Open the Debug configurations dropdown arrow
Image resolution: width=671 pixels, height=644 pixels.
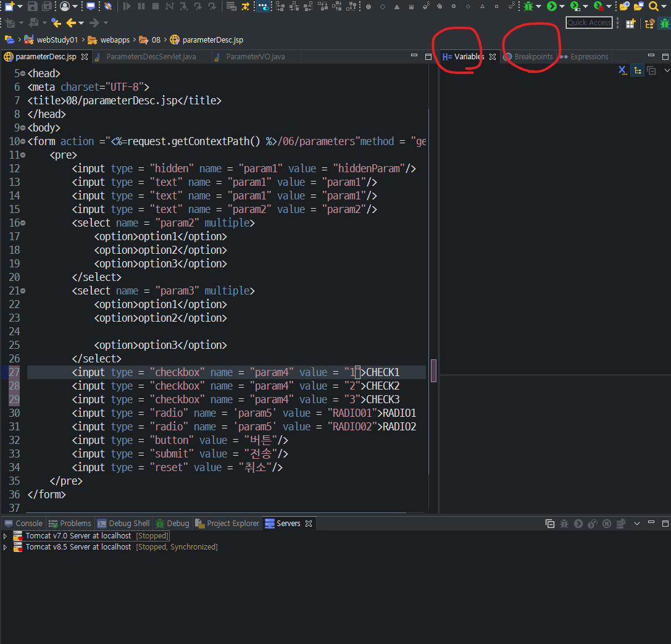tap(539, 6)
